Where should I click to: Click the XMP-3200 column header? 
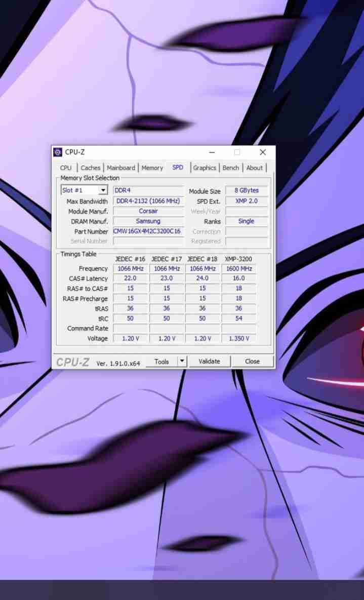(238, 259)
